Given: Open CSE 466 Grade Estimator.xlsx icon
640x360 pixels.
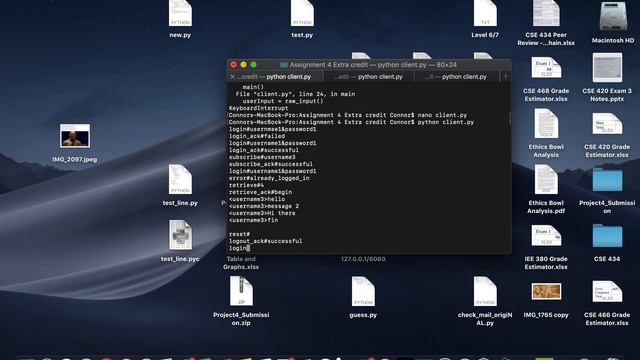Looking at the screenshot, I should 607,291.
